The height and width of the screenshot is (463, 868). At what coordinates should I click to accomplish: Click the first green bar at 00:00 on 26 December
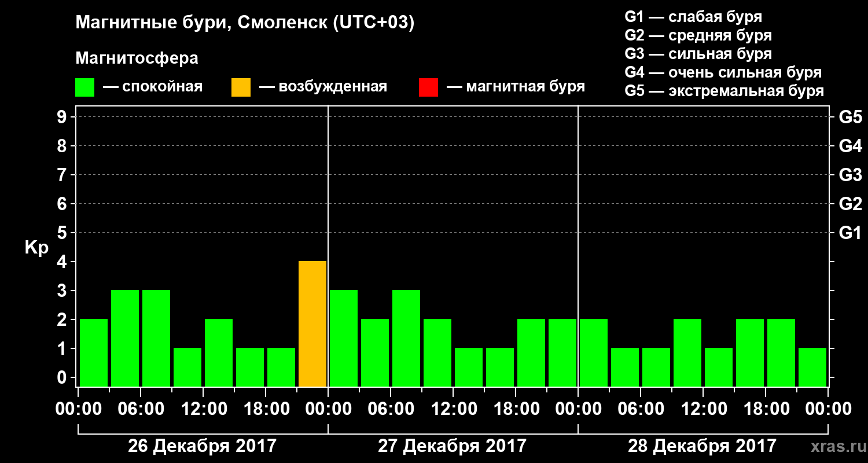click(94, 353)
